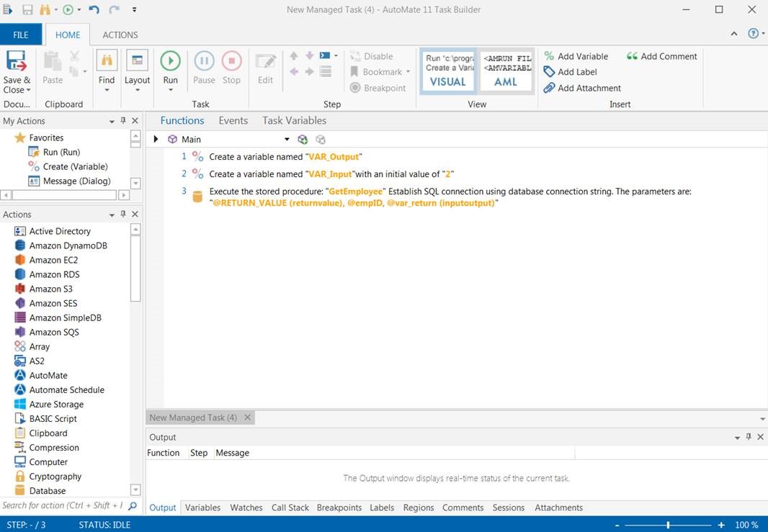The width and height of the screenshot is (768, 532).
Task: Click Add Label button
Action: click(571, 72)
